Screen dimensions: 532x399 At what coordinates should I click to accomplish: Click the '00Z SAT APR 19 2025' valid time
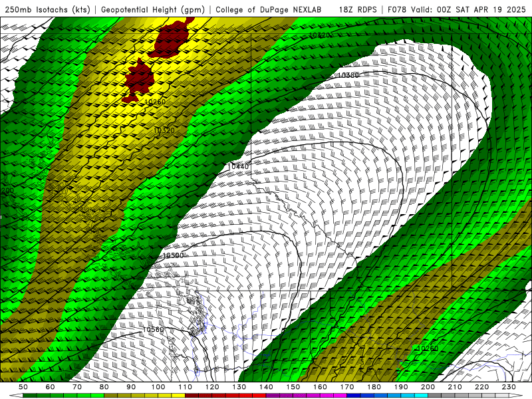481,9
